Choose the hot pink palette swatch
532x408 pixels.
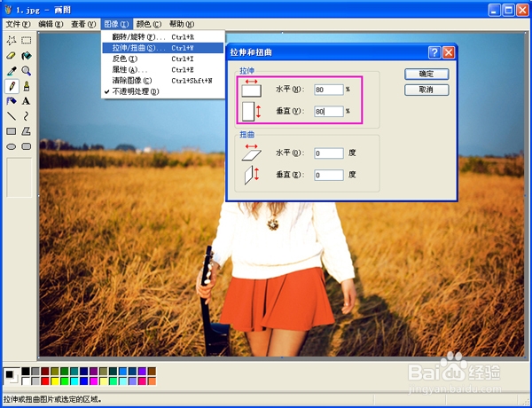(142, 381)
